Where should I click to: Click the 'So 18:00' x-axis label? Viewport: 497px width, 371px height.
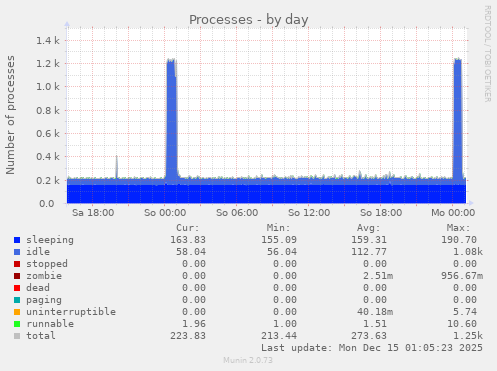pos(381,213)
